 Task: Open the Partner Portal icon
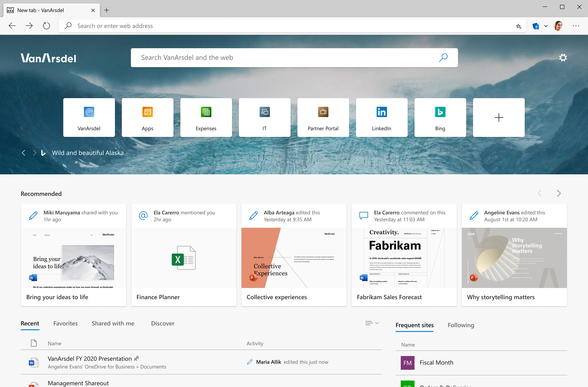[323, 117]
